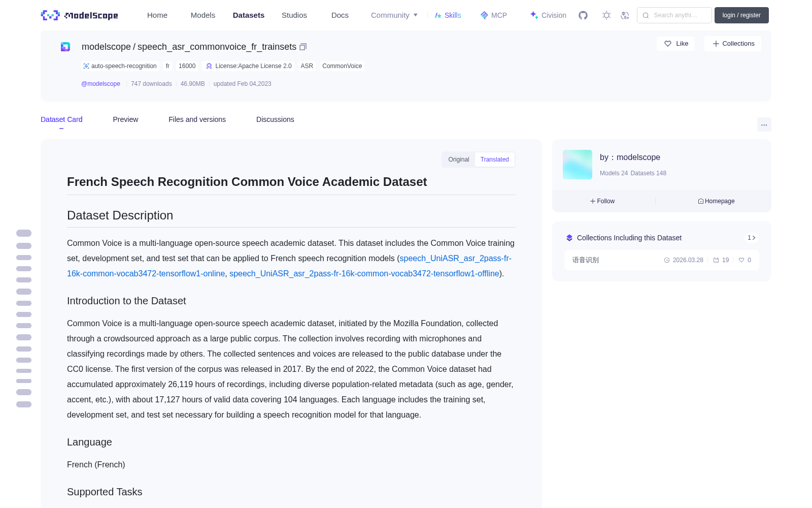The image size is (812, 508).
Task: Select the Dataset Card tab
Action: (x=61, y=119)
